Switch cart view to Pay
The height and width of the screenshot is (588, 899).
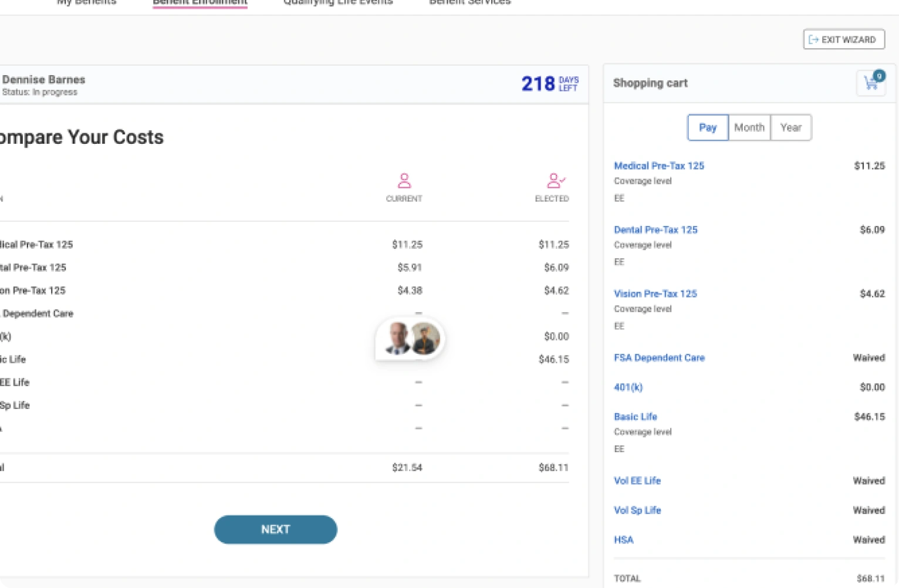708,127
